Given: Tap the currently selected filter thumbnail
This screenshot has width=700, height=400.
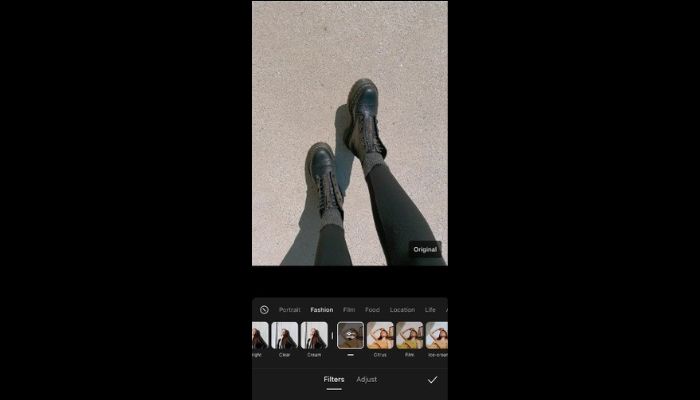Looking at the screenshot, I should (350, 336).
